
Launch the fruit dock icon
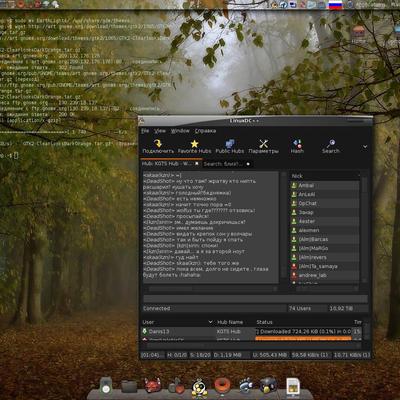[x=176, y=386]
